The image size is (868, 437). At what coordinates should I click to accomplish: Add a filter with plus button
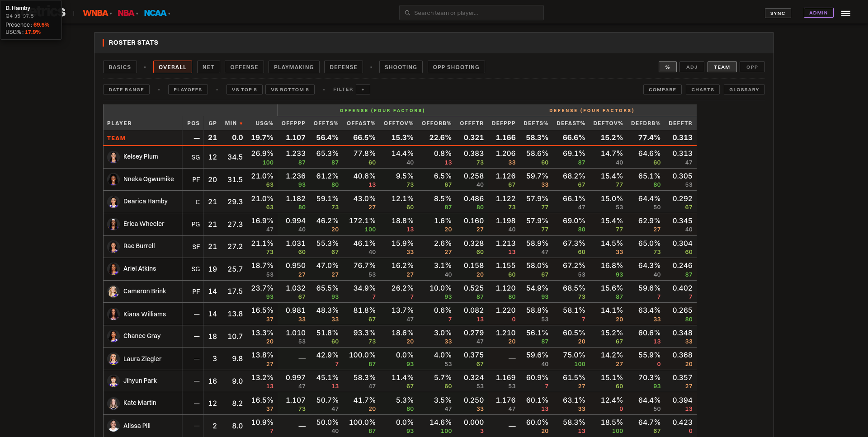tap(363, 89)
